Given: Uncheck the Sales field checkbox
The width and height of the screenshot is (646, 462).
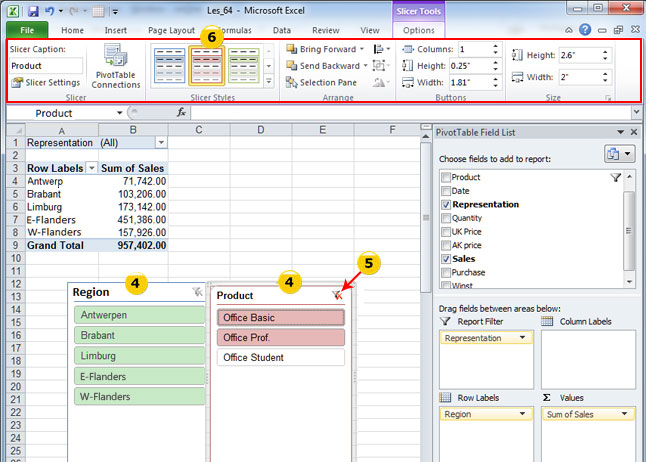Looking at the screenshot, I should click(446, 259).
